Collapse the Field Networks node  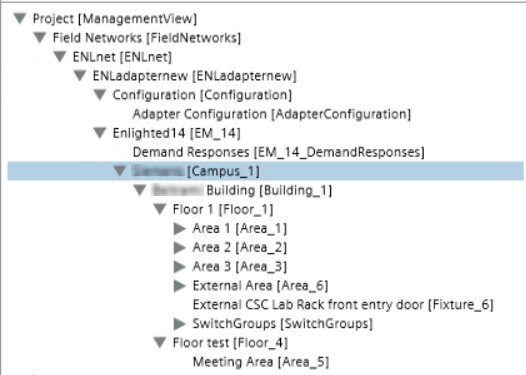coord(40,38)
